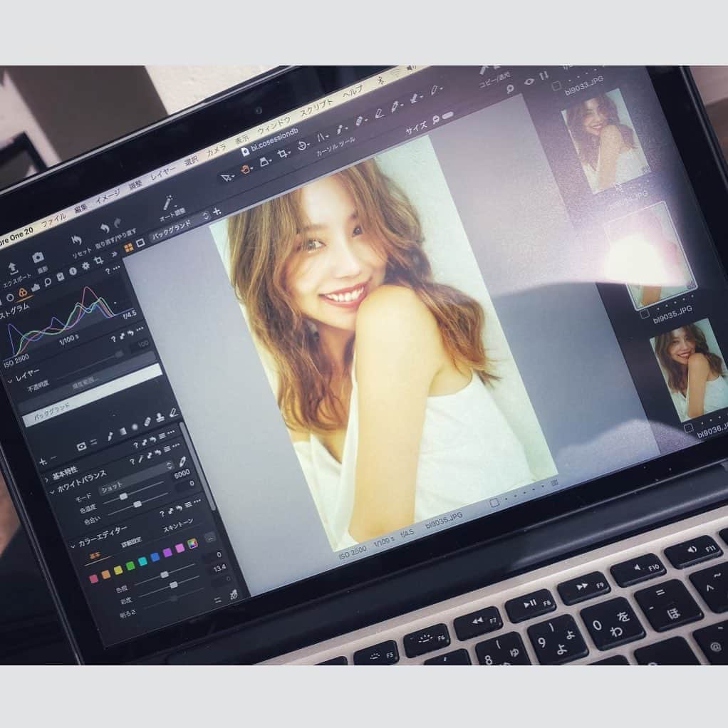Toggle the browser eye view filter icon
The height and width of the screenshot is (728, 728).
pos(529,81)
